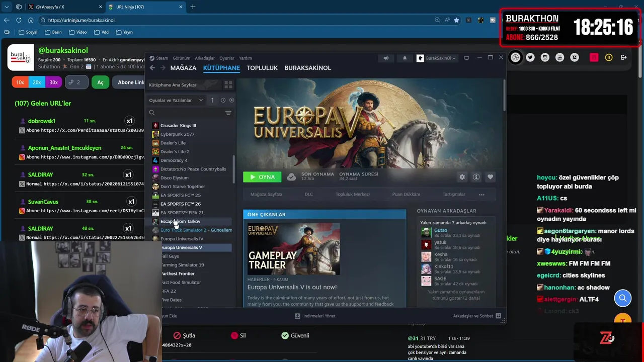The width and height of the screenshot is (644, 362).
Task: Toggle ready-to-play filter icon
Action: (x=231, y=100)
